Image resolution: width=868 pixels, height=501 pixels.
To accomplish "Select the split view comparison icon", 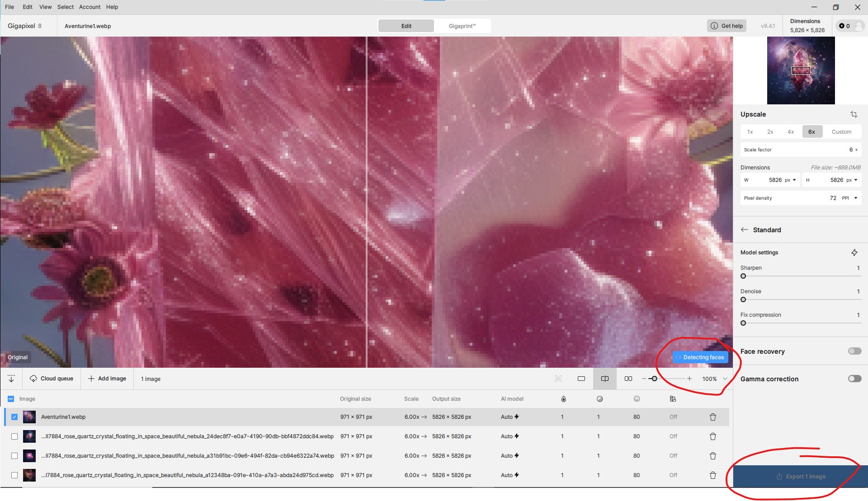I will pos(604,379).
